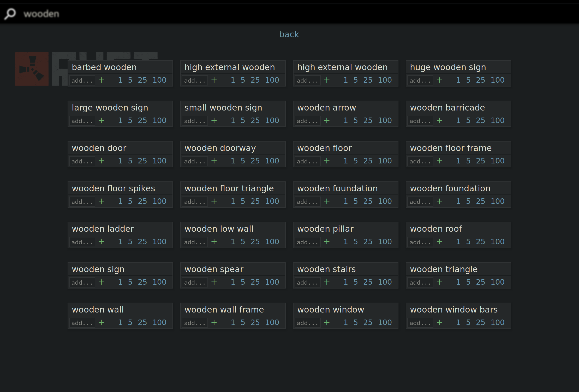Click amount input for wooden roof
The image size is (579, 392).
tap(420, 242)
